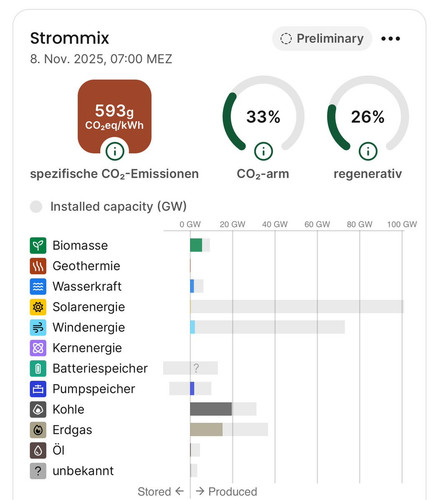
Task: Select the Windenergie wind icon
Action: coord(38,328)
